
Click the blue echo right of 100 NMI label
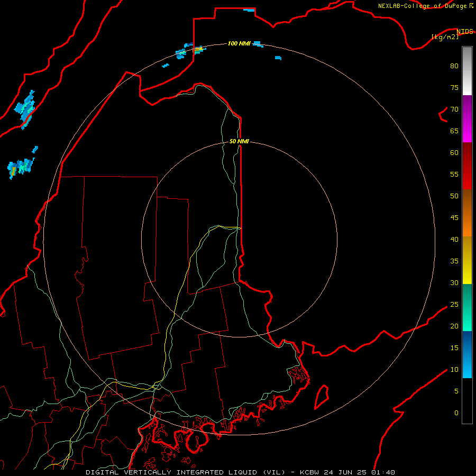point(258,44)
